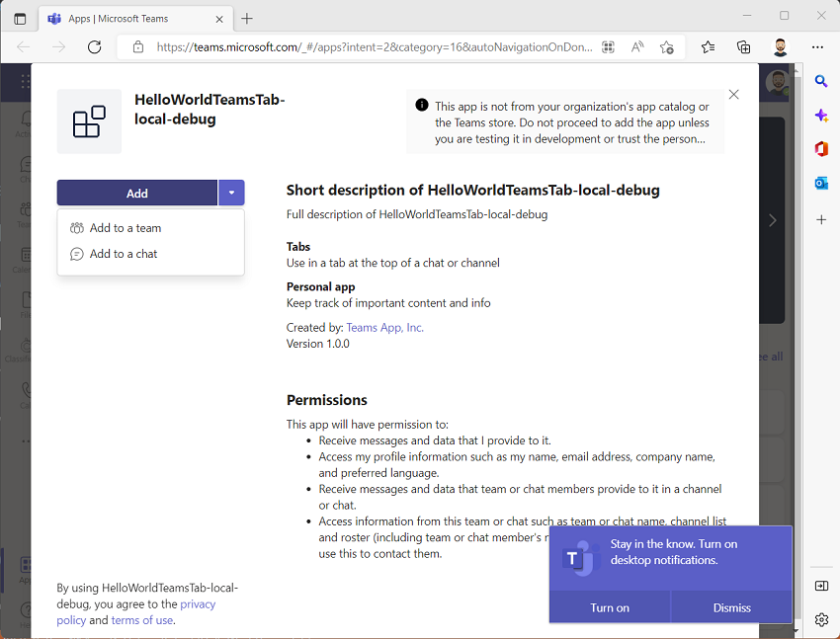Open the Edge profile avatar
This screenshot has height=639, width=840.
pos(781,46)
